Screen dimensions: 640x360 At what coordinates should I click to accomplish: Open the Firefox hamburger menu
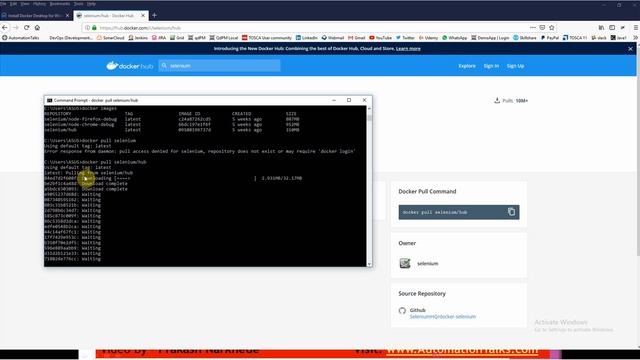636,27
